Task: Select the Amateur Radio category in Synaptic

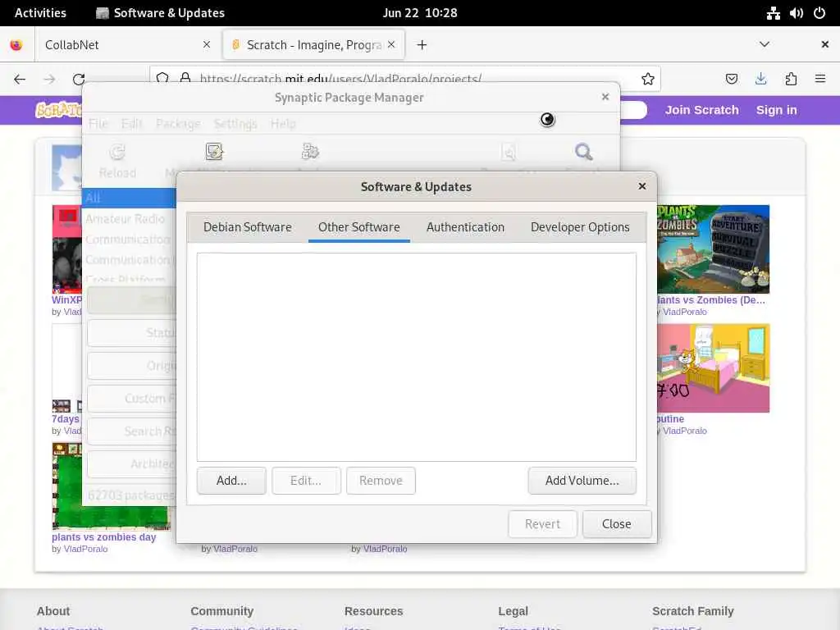Action: pos(130,218)
